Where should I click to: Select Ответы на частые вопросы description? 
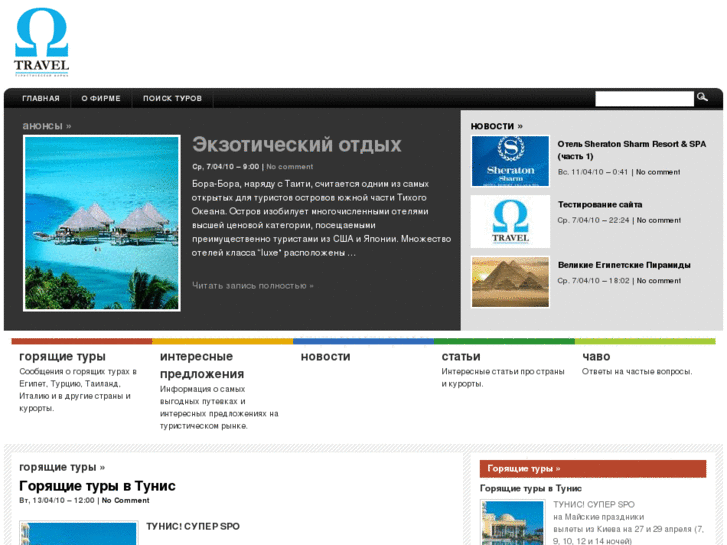[637, 372]
